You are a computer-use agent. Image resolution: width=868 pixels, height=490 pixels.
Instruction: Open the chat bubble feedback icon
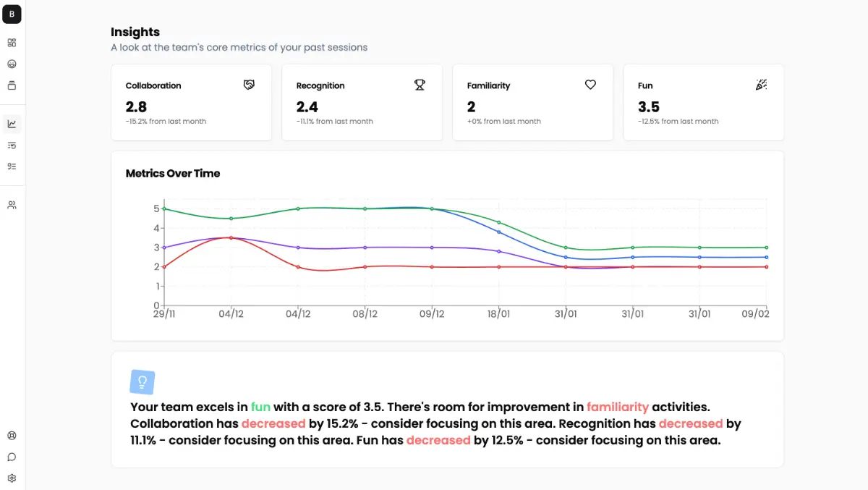[x=12, y=457]
